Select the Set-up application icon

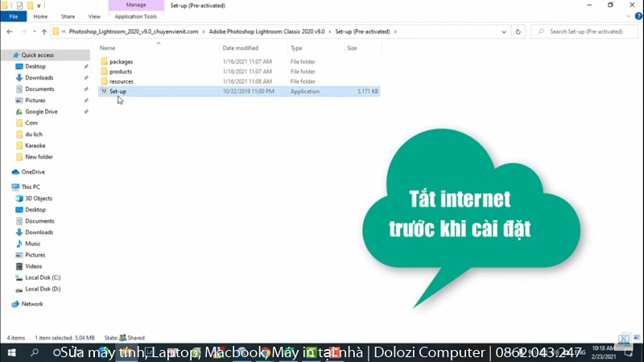tap(104, 91)
